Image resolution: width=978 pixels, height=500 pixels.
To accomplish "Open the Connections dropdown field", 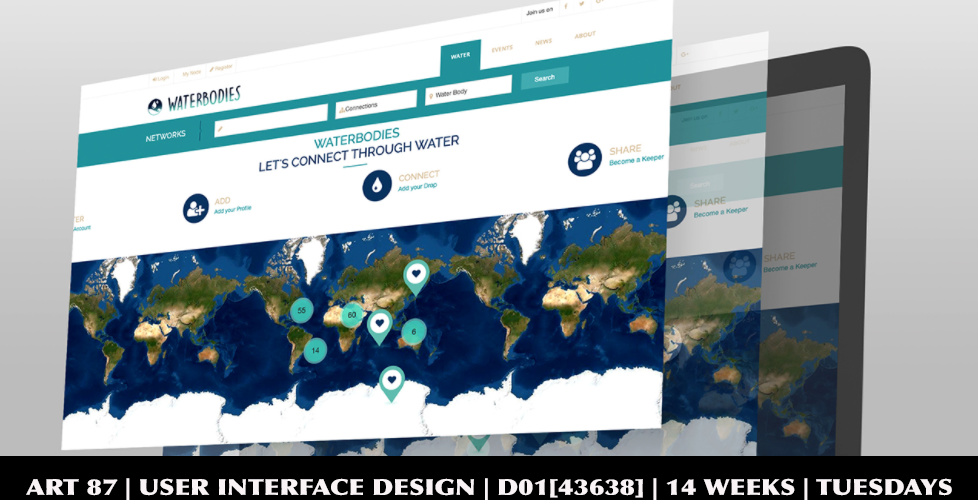I will 376,102.
